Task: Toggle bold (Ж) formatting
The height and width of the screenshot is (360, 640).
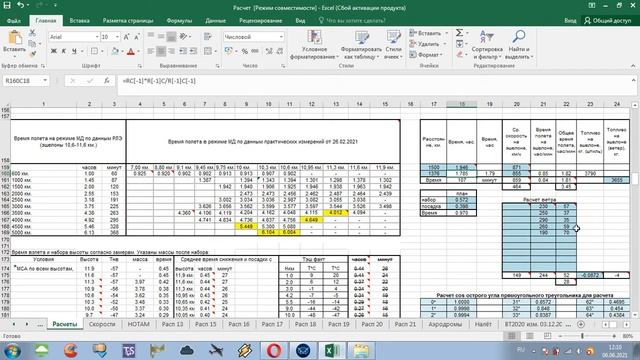Action: [53, 51]
